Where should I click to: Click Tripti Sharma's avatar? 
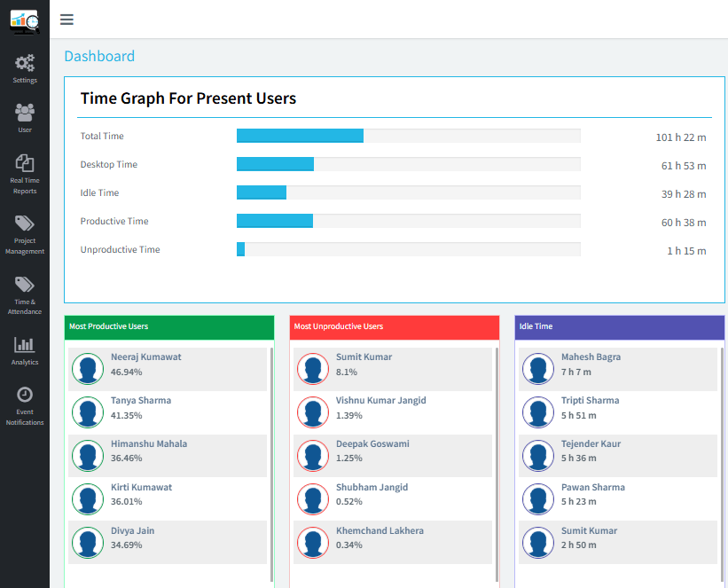tap(538, 412)
